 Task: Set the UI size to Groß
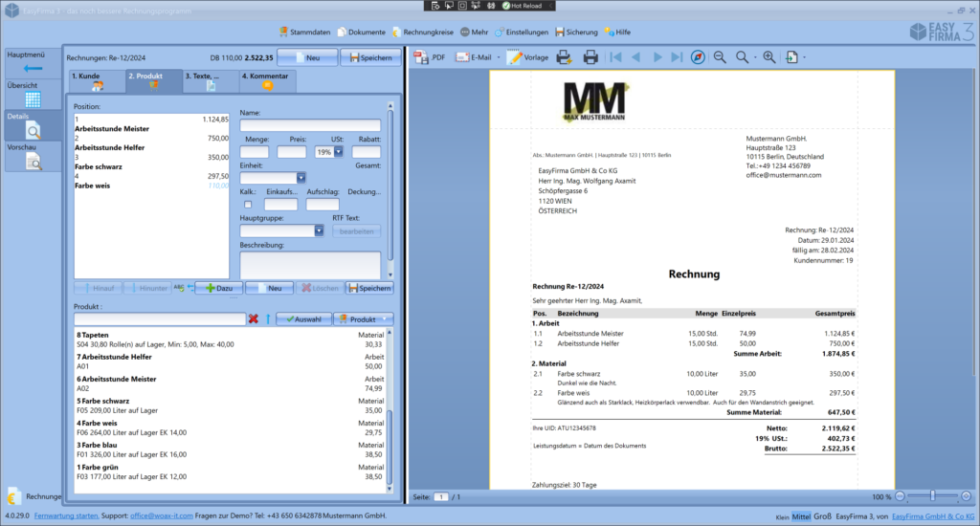(x=822, y=516)
